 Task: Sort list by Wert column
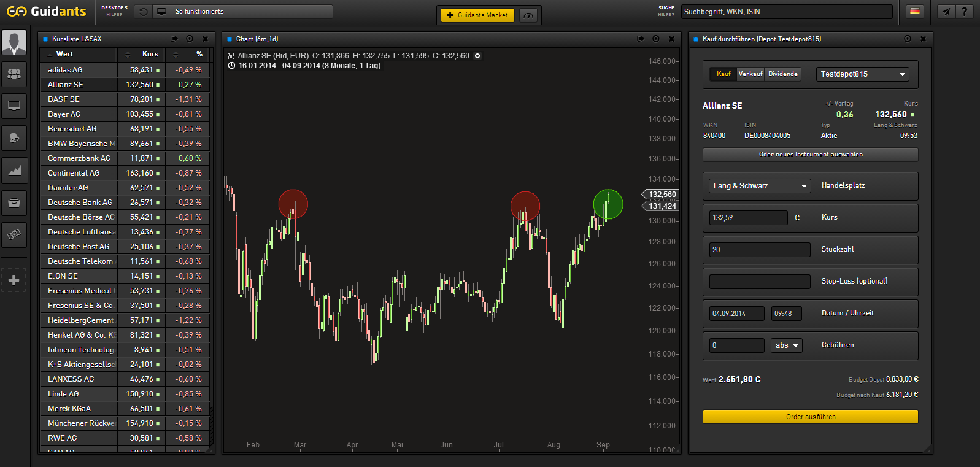point(79,54)
